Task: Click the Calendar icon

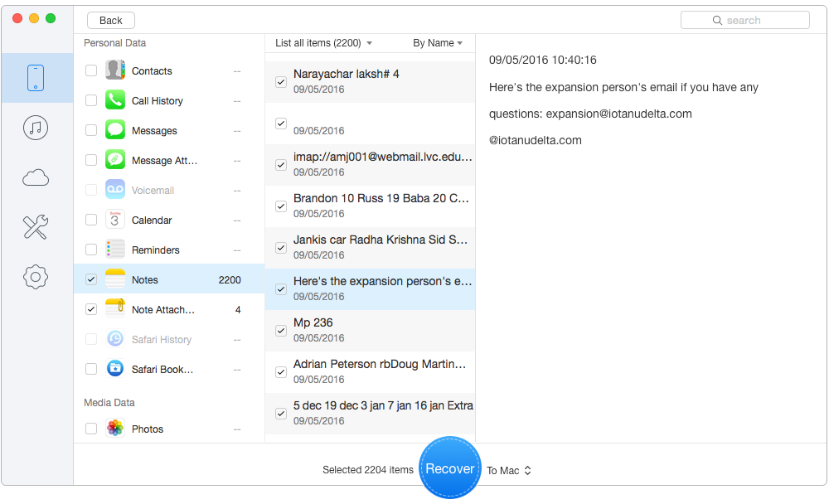Action: tap(114, 220)
